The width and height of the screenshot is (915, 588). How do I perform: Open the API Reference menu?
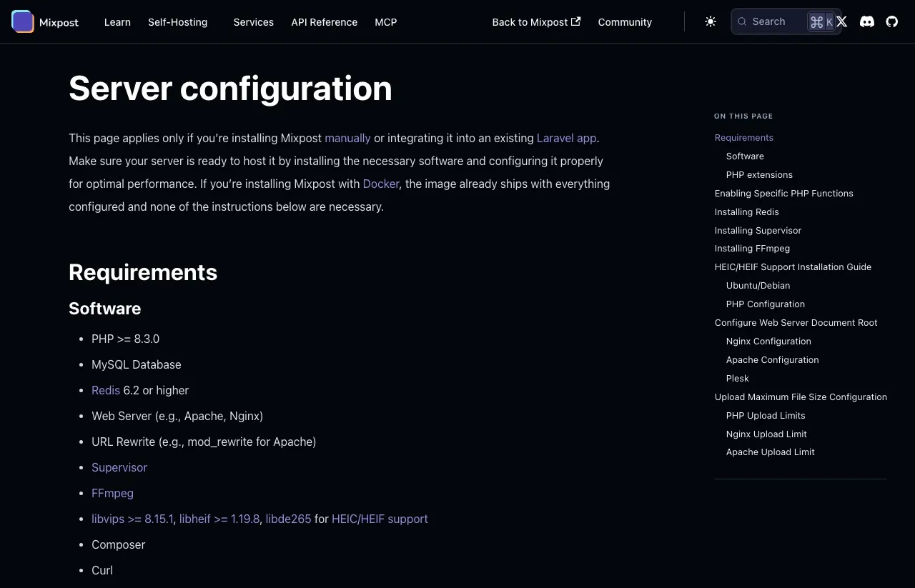(325, 22)
